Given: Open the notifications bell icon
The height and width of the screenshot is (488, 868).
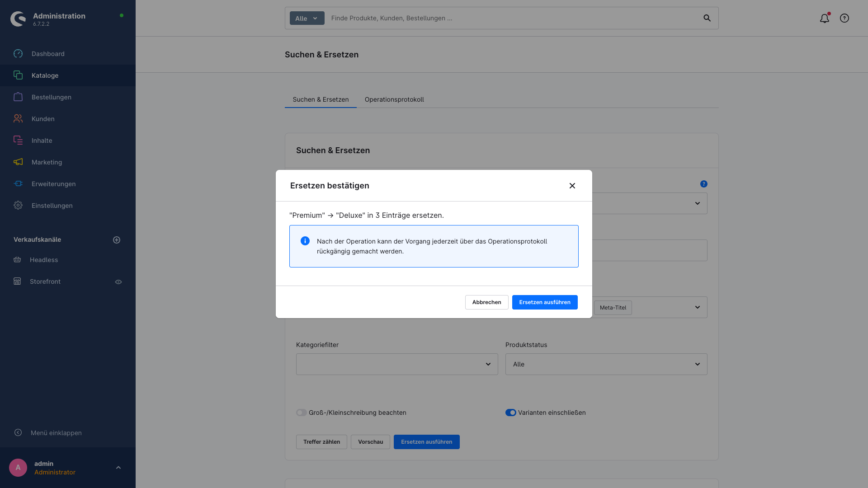Looking at the screenshot, I should coord(825,18).
